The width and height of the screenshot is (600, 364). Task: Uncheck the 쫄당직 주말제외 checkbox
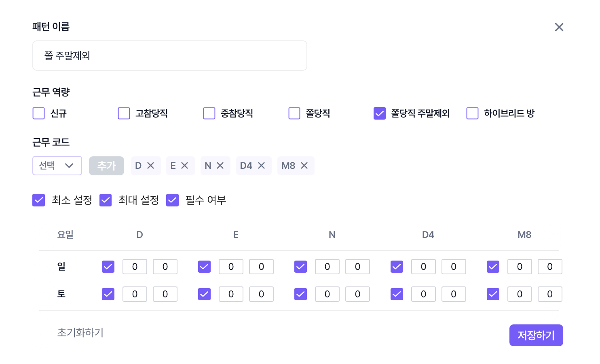click(x=380, y=114)
